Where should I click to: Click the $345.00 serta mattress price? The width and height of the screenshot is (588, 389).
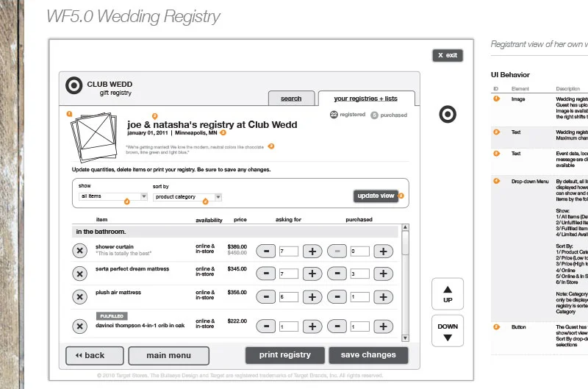(x=237, y=268)
